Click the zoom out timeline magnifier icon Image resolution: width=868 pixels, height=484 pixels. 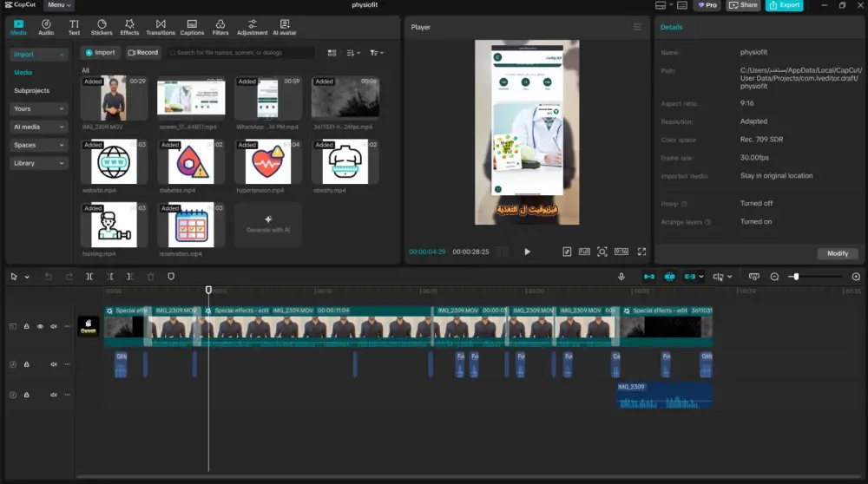(775, 277)
